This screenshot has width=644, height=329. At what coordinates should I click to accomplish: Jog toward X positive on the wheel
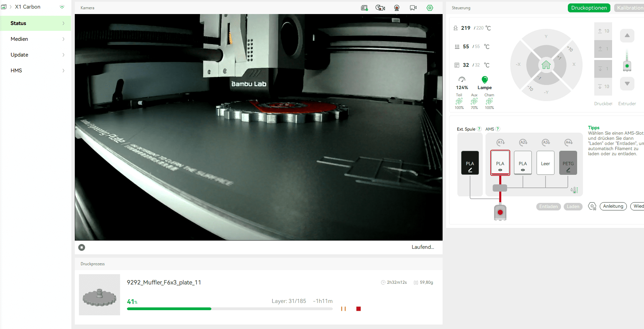click(574, 64)
